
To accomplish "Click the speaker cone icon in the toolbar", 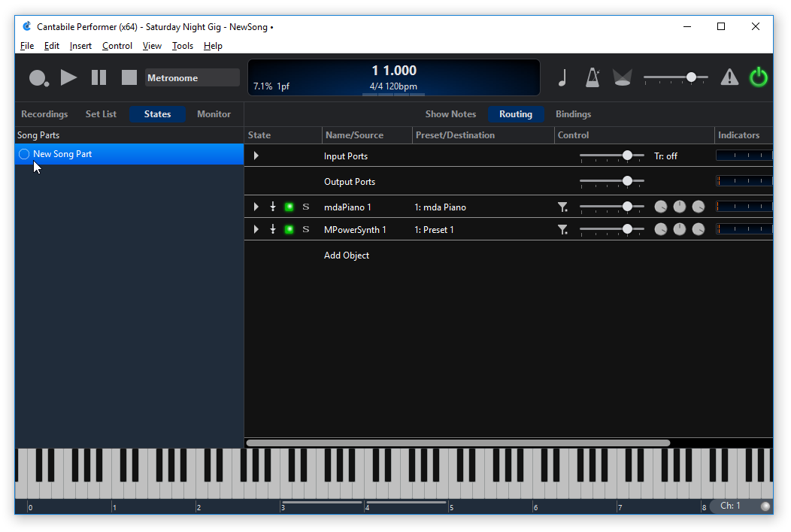I will (x=622, y=77).
